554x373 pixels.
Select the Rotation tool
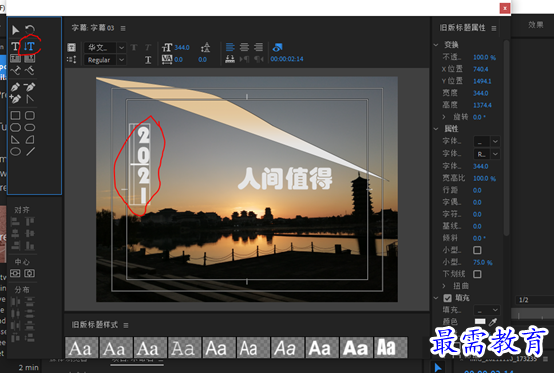[30, 29]
